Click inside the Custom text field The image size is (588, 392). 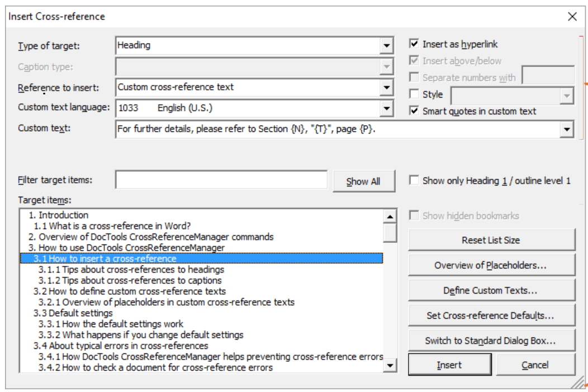click(x=338, y=130)
